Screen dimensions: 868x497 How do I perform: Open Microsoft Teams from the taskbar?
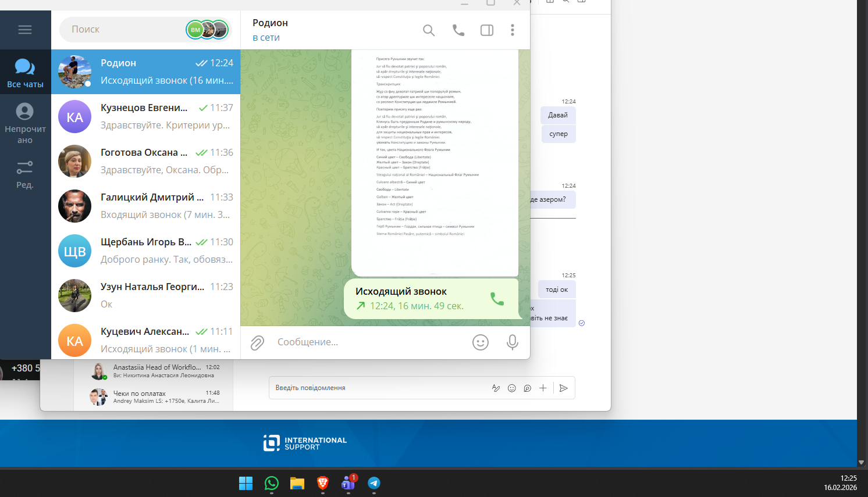coord(348,483)
